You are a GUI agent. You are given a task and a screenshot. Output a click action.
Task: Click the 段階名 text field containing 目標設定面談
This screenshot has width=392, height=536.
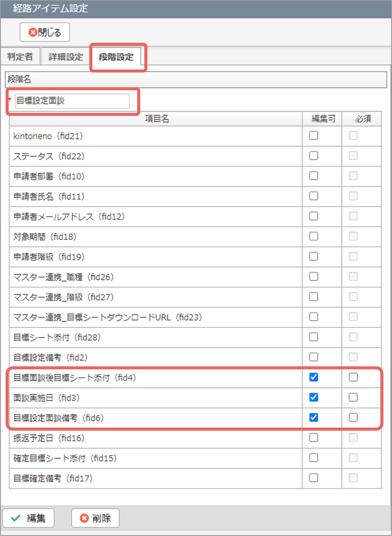click(x=72, y=101)
